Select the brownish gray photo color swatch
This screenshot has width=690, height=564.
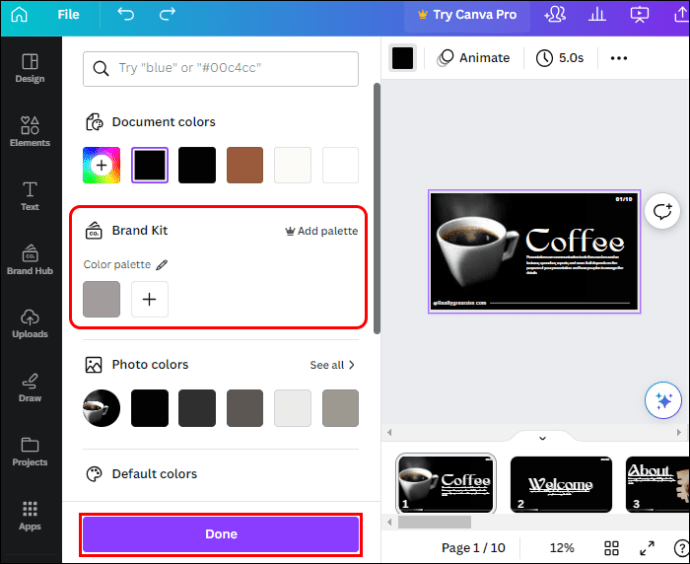[x=245, y=408]
